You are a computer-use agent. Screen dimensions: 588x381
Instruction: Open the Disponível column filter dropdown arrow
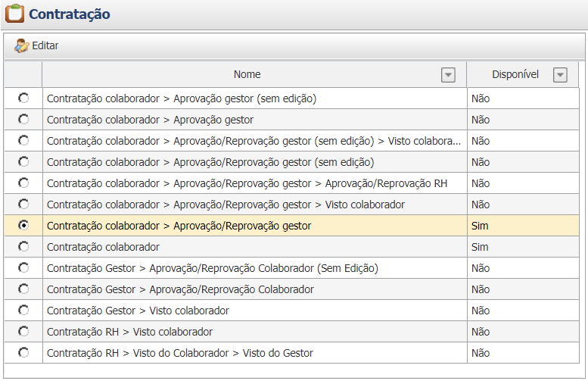(560, 74)
